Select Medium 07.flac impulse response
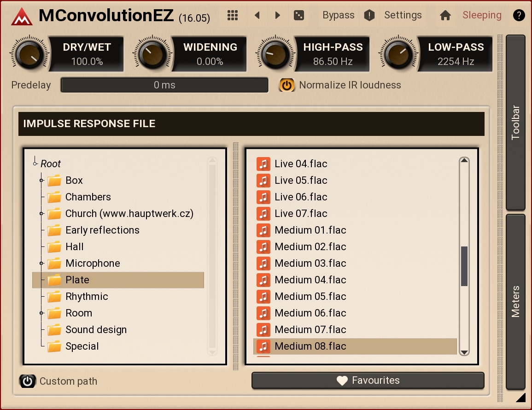Image resolution: width=532 pixels, height=410 pixels. click(x=355, y=330)
